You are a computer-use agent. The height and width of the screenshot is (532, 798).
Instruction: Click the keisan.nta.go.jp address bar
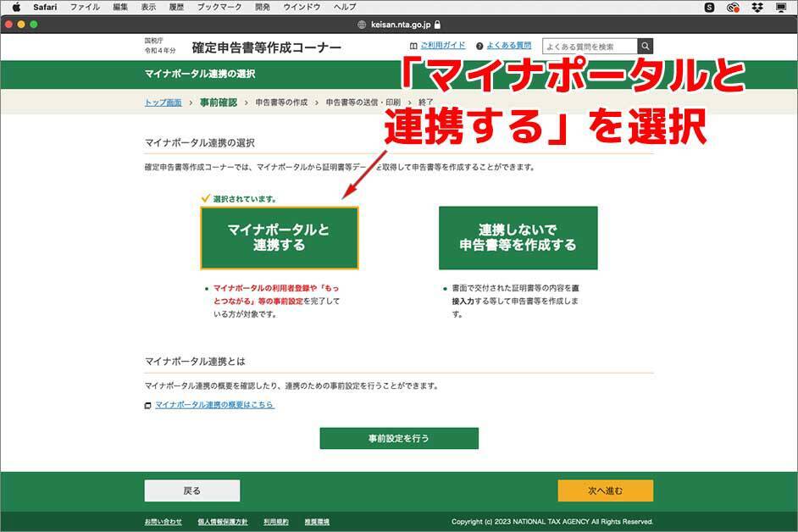400,25
